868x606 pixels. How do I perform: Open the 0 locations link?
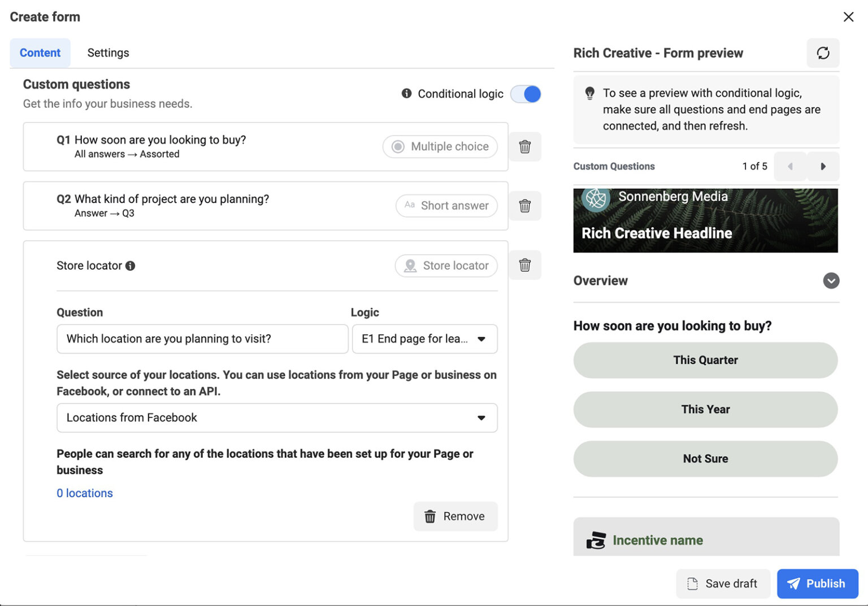(84, 493)
